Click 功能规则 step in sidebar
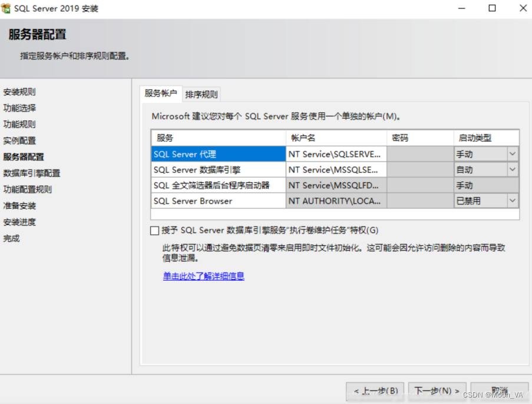Screen dimensions: 532x404 (19, 124)
